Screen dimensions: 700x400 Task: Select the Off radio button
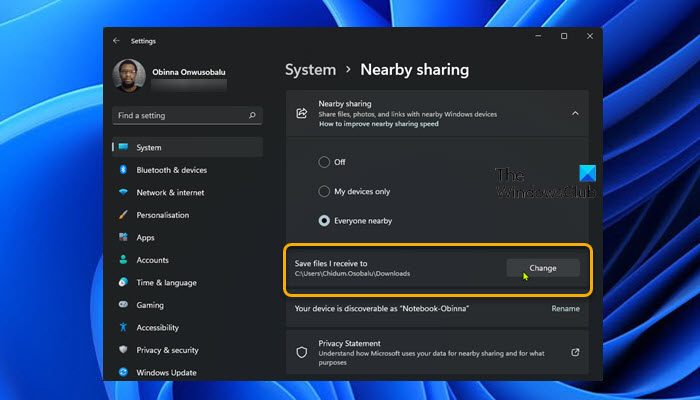point(324,162)
